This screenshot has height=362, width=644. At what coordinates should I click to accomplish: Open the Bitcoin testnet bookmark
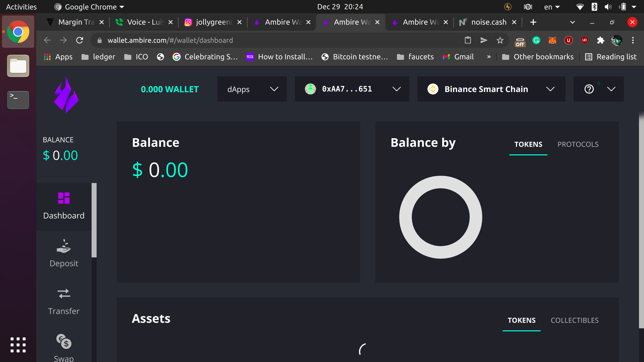pyautogui.click(x=355, y=57)
